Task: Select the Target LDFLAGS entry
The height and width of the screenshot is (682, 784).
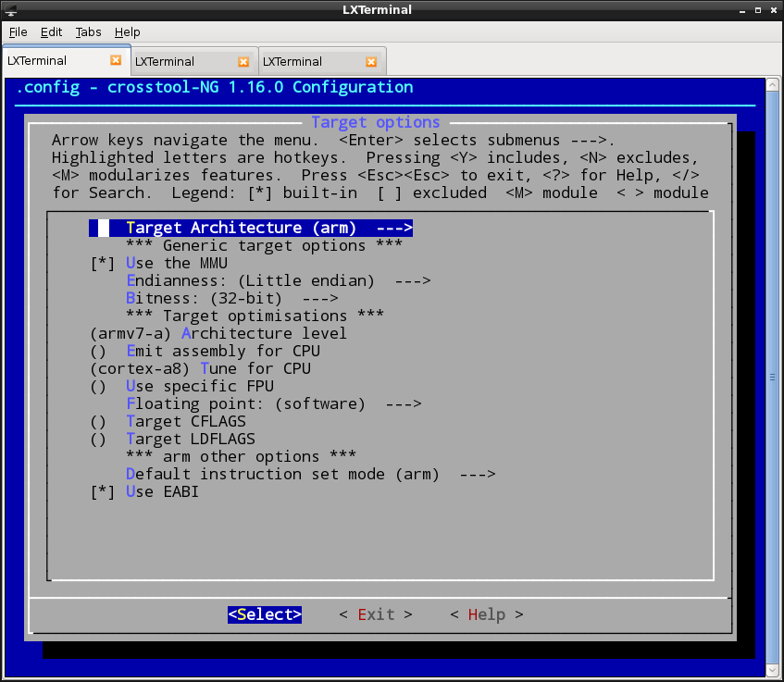Action: point(172,439)
